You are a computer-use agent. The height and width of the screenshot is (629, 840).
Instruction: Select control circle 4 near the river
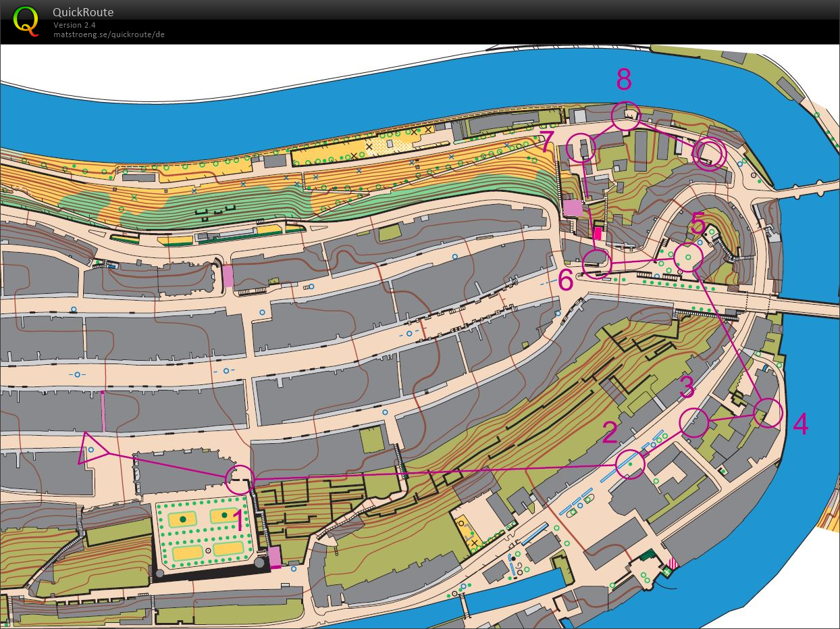click(x=767, y=412)
